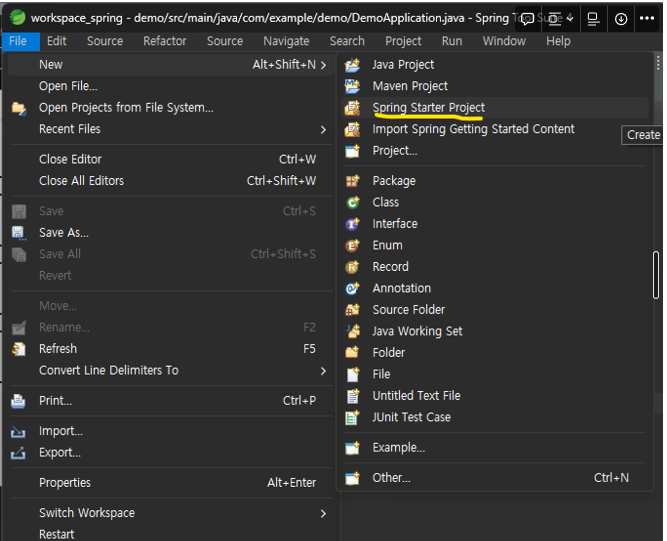
Task: Expand the New submenu arrow
Action: 323,65
